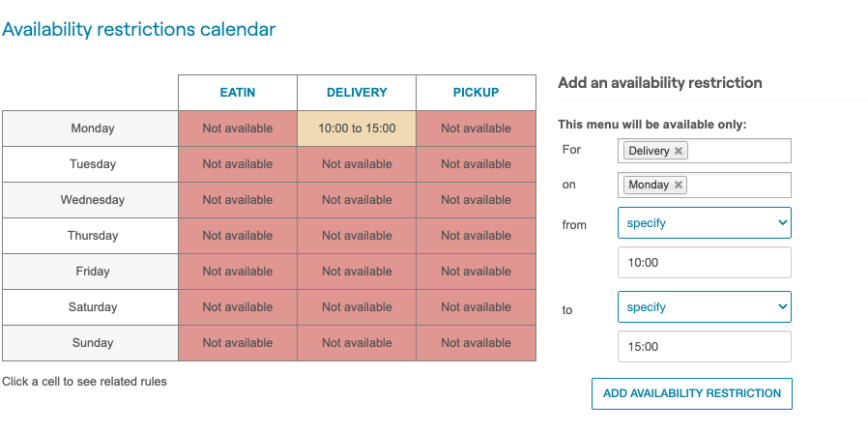The image size is (868, 431).
Task: Click inside the 'on' day tag field
Action: [739, 185]
